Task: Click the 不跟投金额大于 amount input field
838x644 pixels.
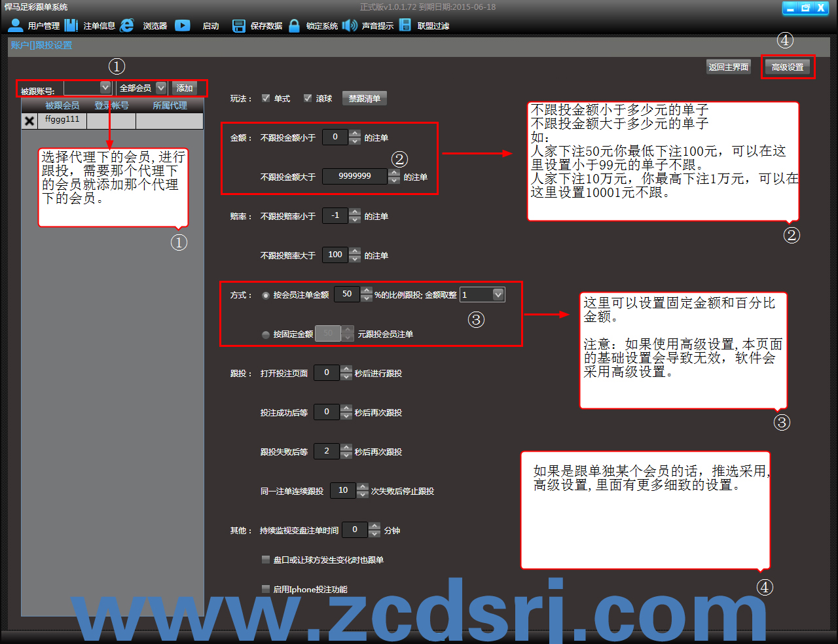Action: coord(354,176)
